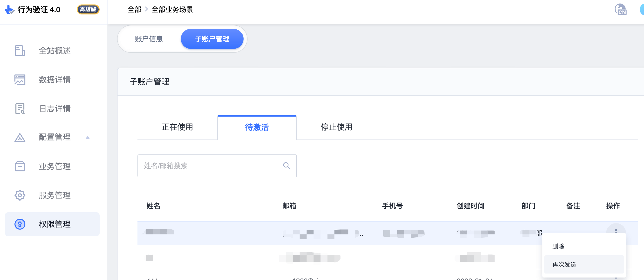Open the 服务管理 gear icon
The height and width of the screenshot is (280, 644).
[x=20, y=195]
